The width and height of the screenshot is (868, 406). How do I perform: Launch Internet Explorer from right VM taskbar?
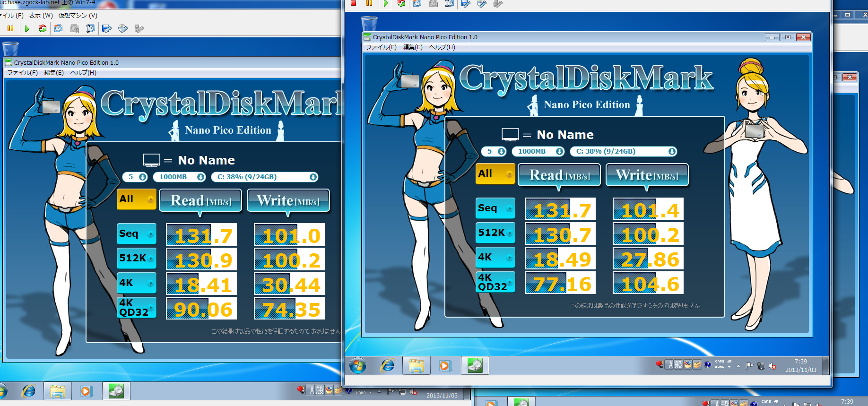(x=388, y=365)
